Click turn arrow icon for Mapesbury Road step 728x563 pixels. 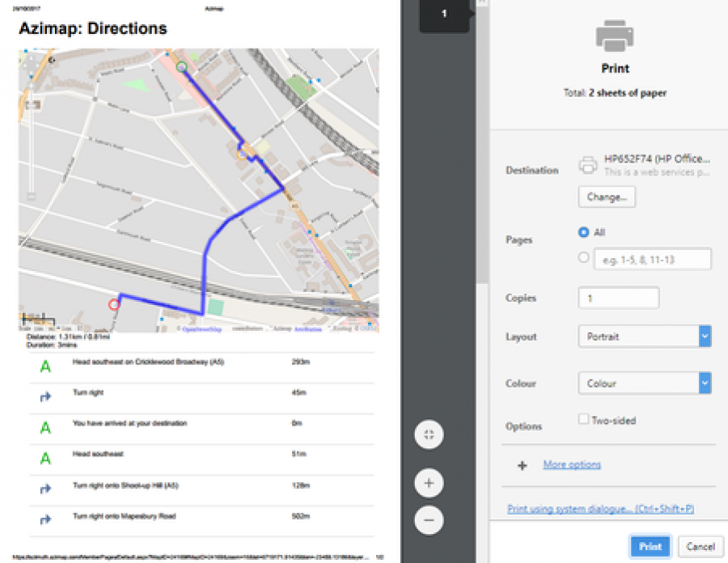tap(45, 519)
